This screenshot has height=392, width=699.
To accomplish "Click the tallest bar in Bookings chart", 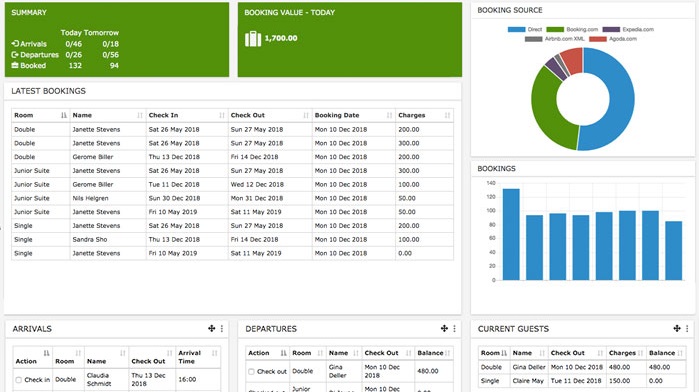I will tap(511, 234).
